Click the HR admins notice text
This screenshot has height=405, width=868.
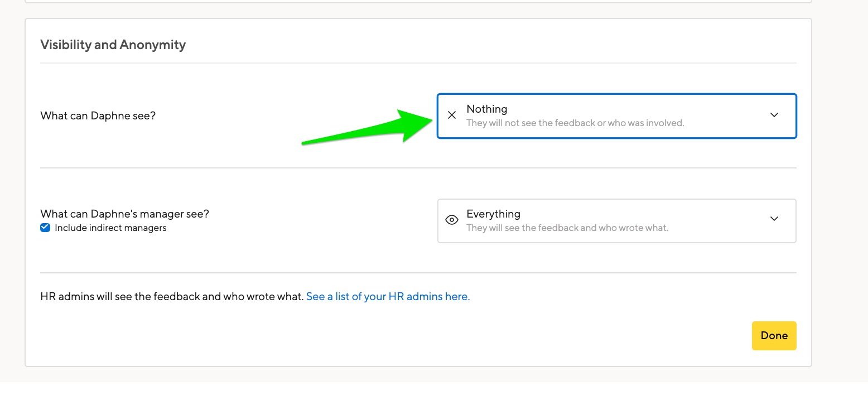[171, 296]
